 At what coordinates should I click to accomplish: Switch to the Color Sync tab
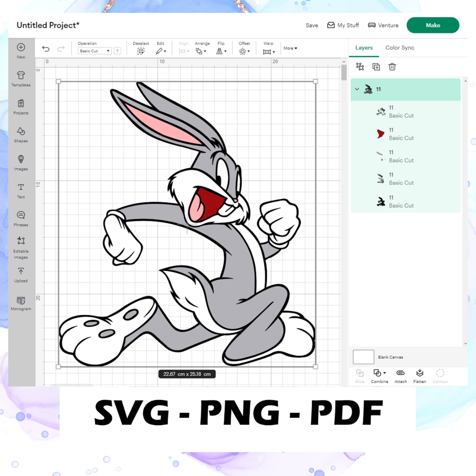(x=400, y=48)
